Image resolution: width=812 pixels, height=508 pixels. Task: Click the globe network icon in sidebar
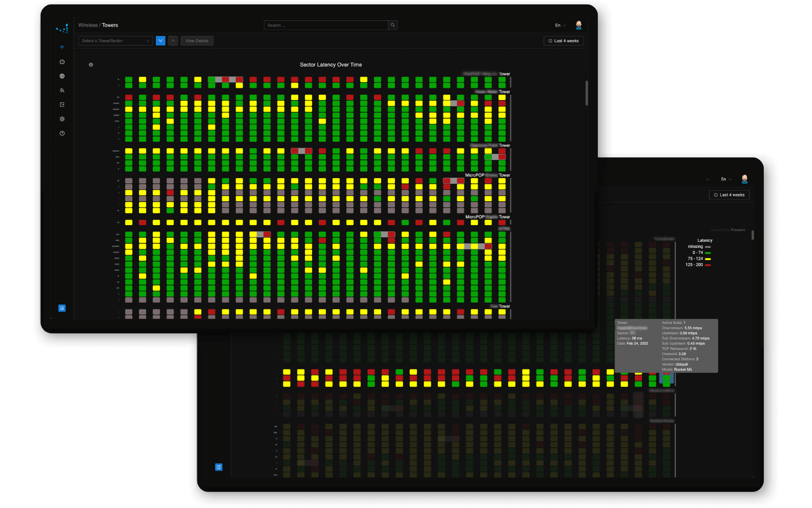[x=62, y=76]
